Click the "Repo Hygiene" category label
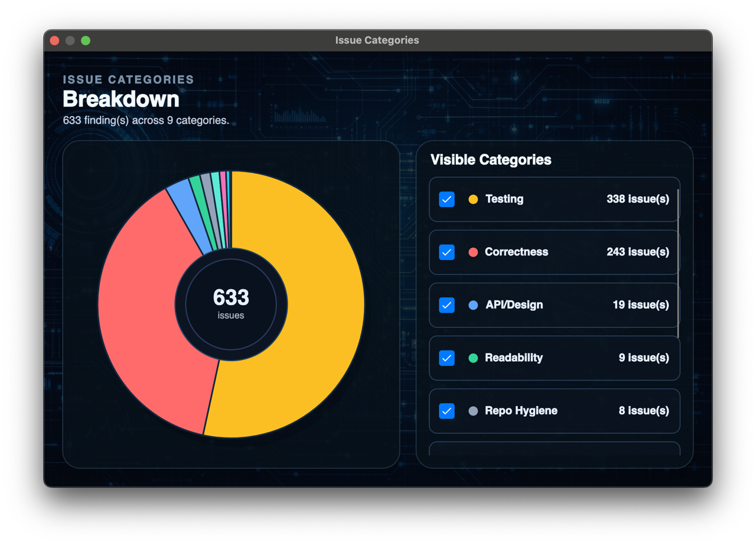 (522, 411)
